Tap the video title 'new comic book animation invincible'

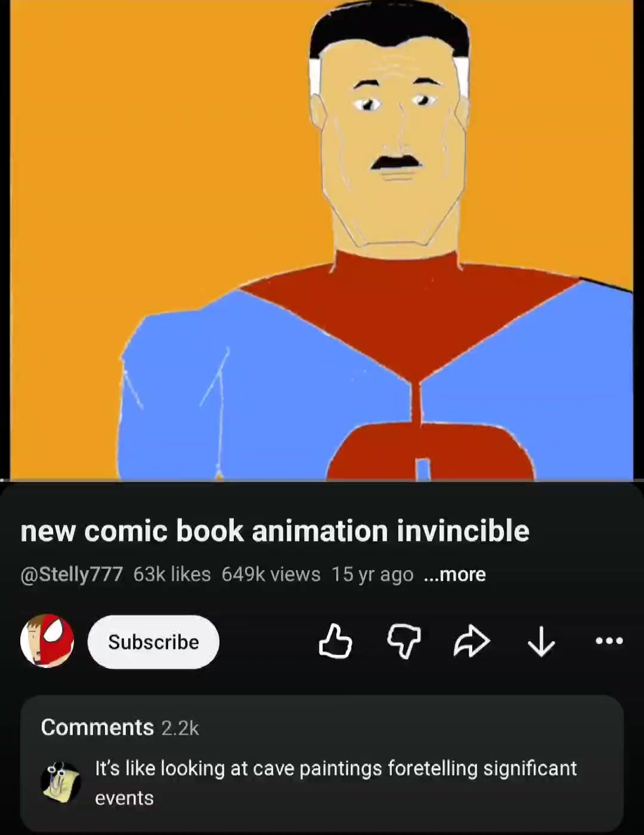275,531
